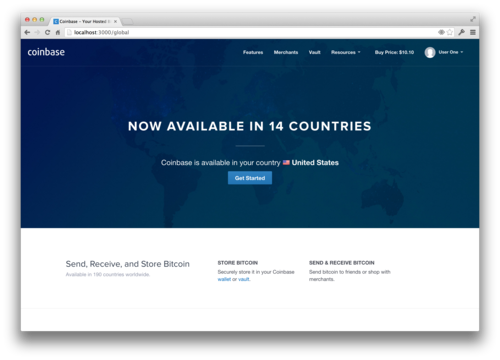Close the Coinbase browser tab
This screenshot has width=500, height=360.
pyautogui.click(x=115, y=21)
